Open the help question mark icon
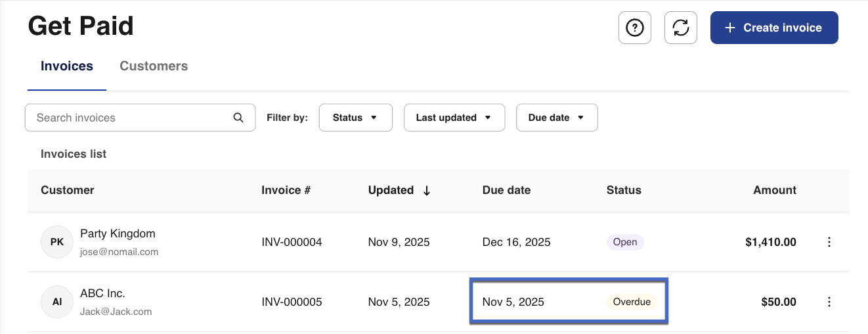Viewport: 868px width, 334px height. coord(634,28)
